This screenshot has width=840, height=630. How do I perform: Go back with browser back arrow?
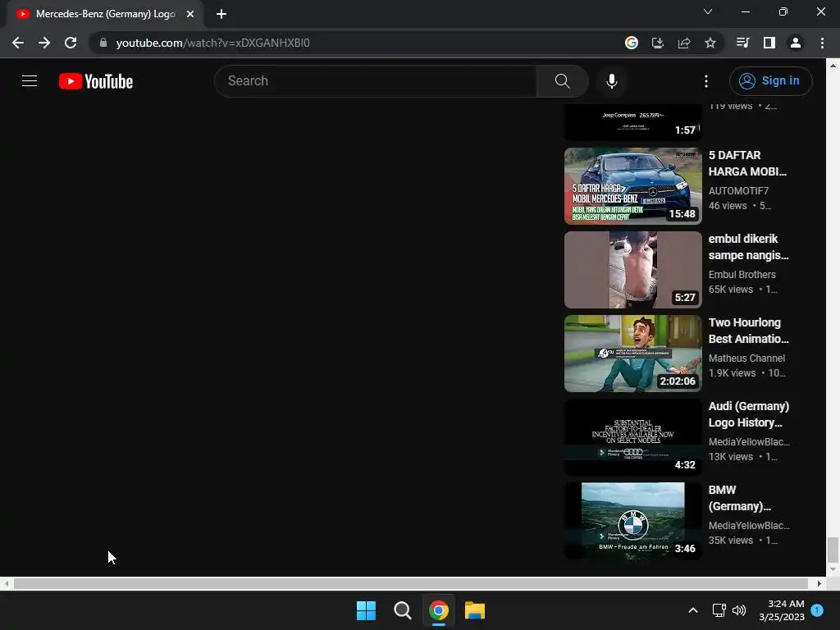[x=18, y=43]
